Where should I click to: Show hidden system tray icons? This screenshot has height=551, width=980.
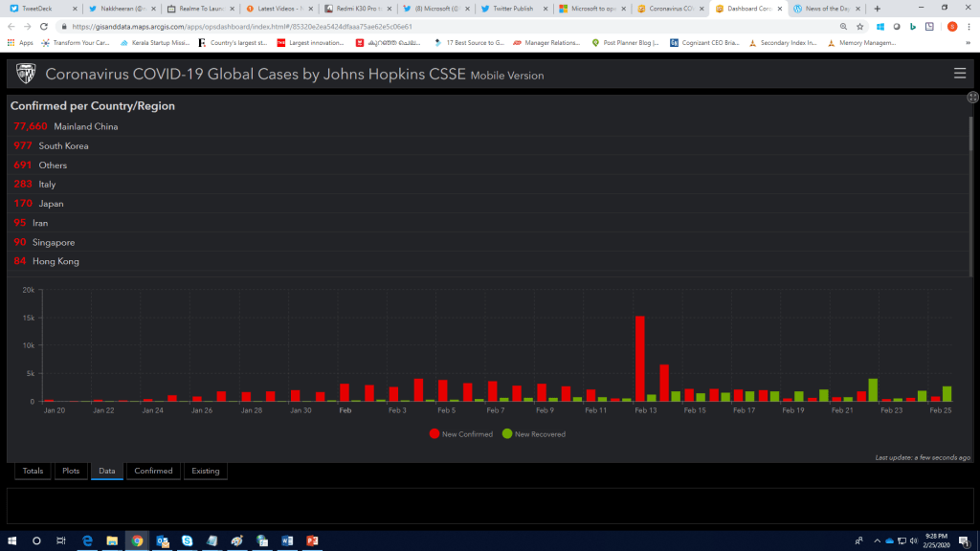tap(875, 540)
